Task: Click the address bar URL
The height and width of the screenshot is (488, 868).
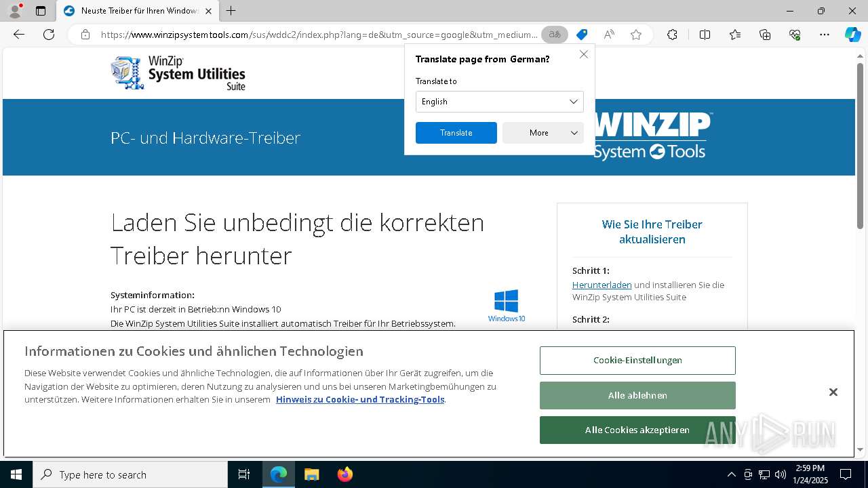Action: [319, 35]
